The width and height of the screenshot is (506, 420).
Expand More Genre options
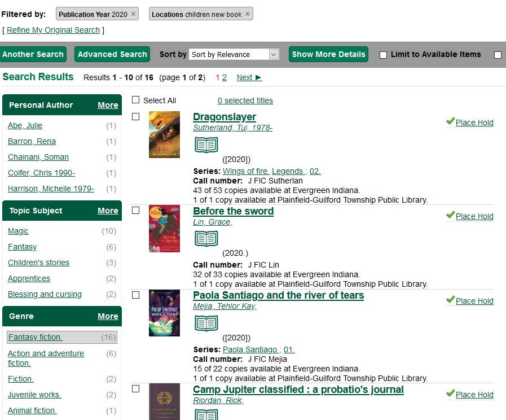tap(108, 316)
